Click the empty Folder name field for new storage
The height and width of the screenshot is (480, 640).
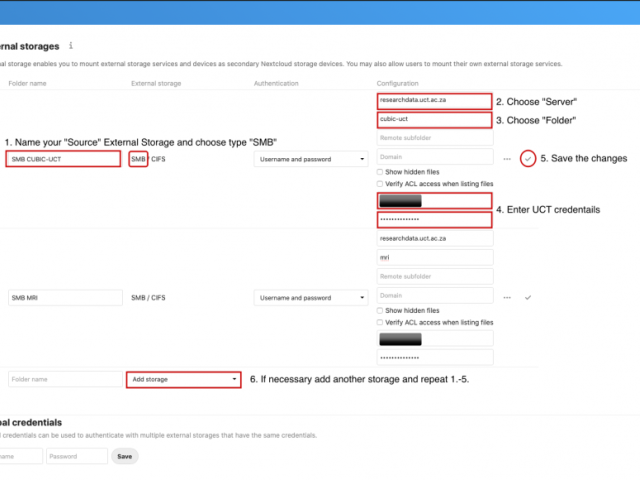[65, 380]
